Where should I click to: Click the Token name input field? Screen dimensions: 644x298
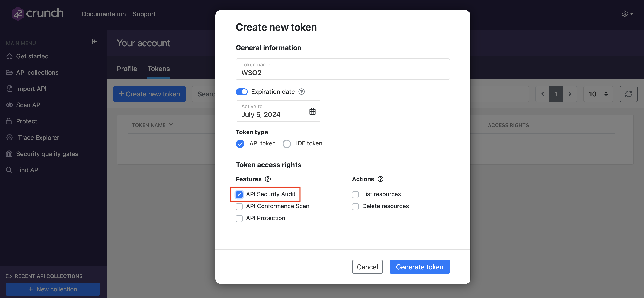tap(342, 73)
